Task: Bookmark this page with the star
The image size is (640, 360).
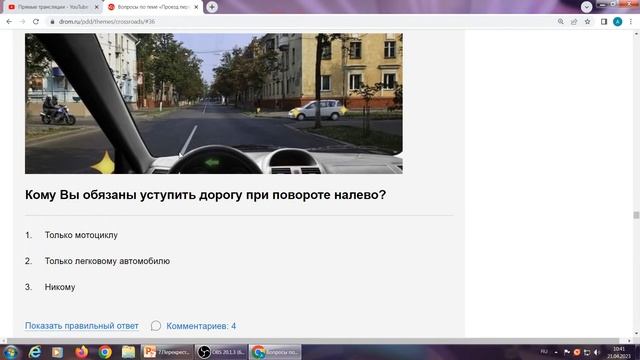Action: pos(587,22)
